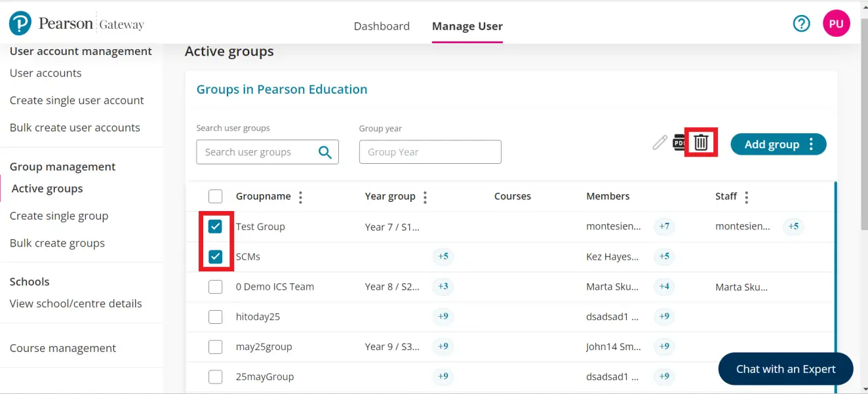
Task: Click the Pearson Gateway logo
Action: click(x=77, y=24)
